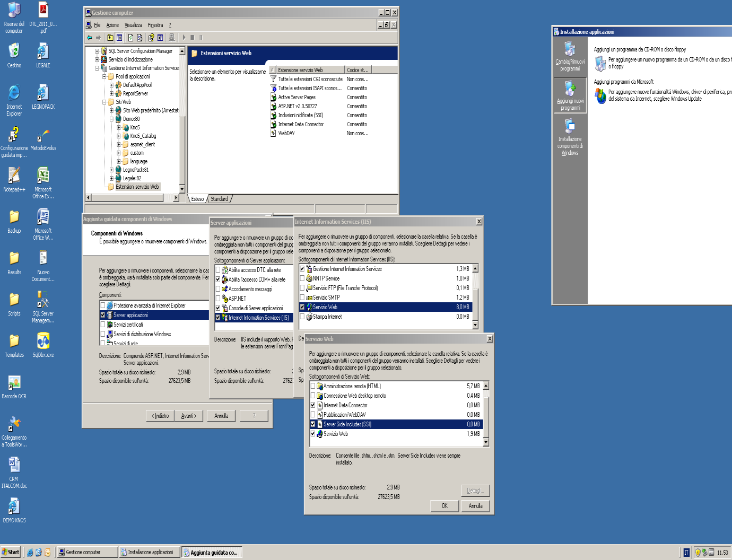732x560 pixels.
Task: Expand Legale:82 tree node
Action: (x=111, y=179)
